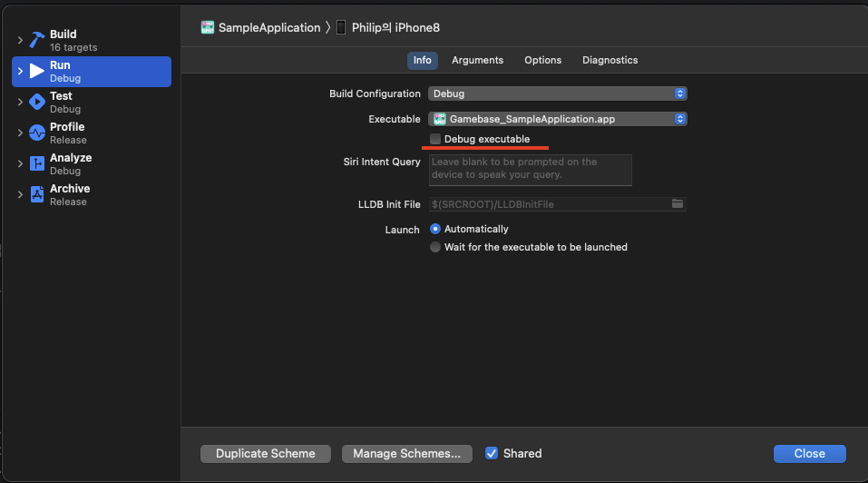868x483 pixels.
Task: Switch to the Info tab
Action: click(x=423, y=60)
